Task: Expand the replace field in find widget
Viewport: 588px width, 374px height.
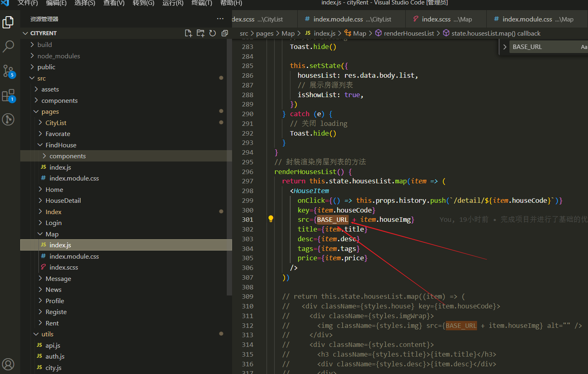Action: point(505,47)
